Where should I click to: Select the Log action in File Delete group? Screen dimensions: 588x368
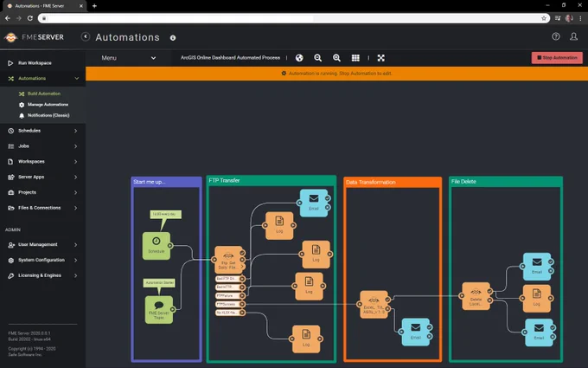[x=537, y=299]
